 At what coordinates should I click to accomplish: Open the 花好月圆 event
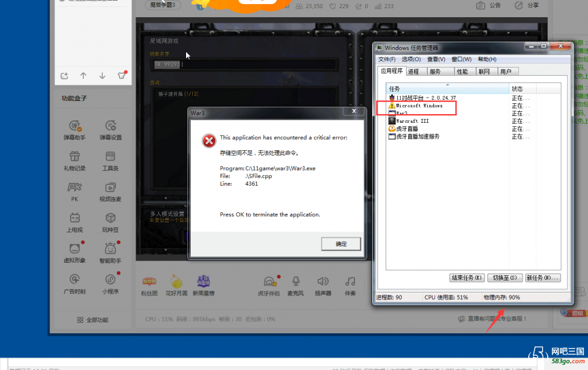(x=176, y=286)
